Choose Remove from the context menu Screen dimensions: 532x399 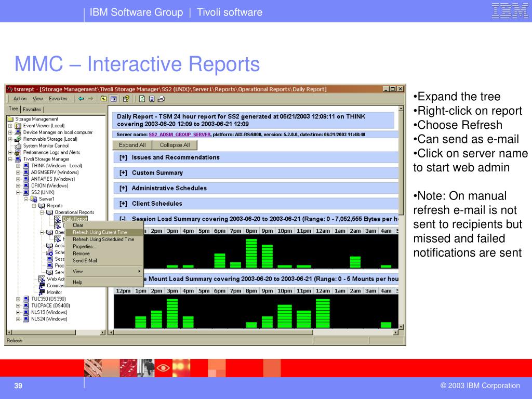click(103, 254)
